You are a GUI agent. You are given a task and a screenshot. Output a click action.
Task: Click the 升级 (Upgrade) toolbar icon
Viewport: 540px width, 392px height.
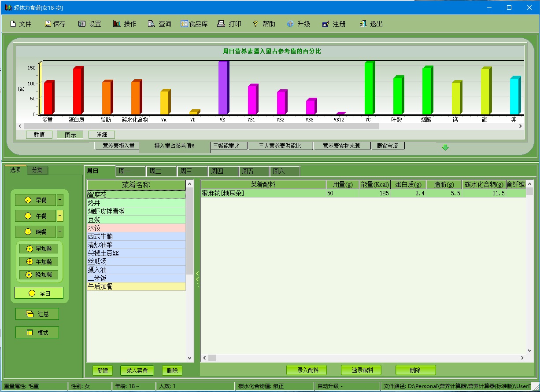point(290,24)
